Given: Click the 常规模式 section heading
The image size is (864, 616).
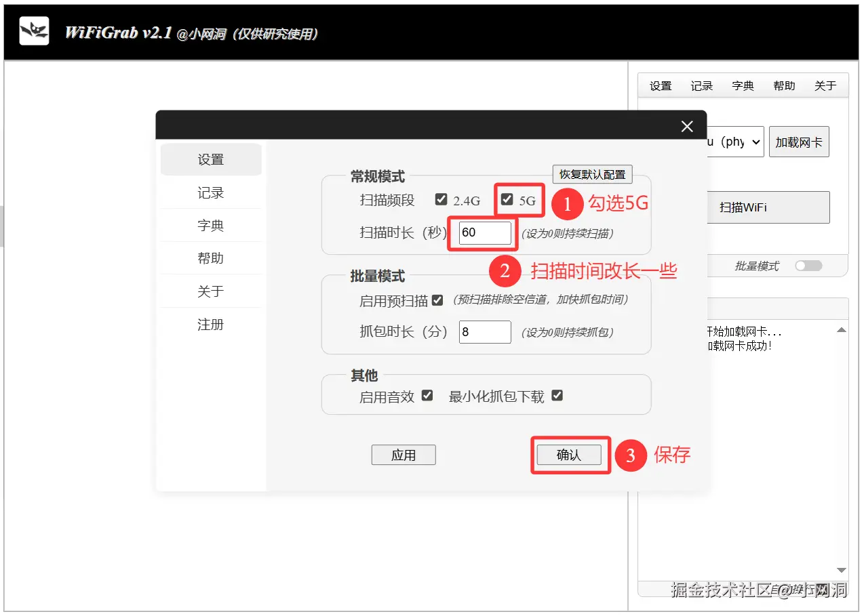Looking at the screenshot, I should 378,177.
